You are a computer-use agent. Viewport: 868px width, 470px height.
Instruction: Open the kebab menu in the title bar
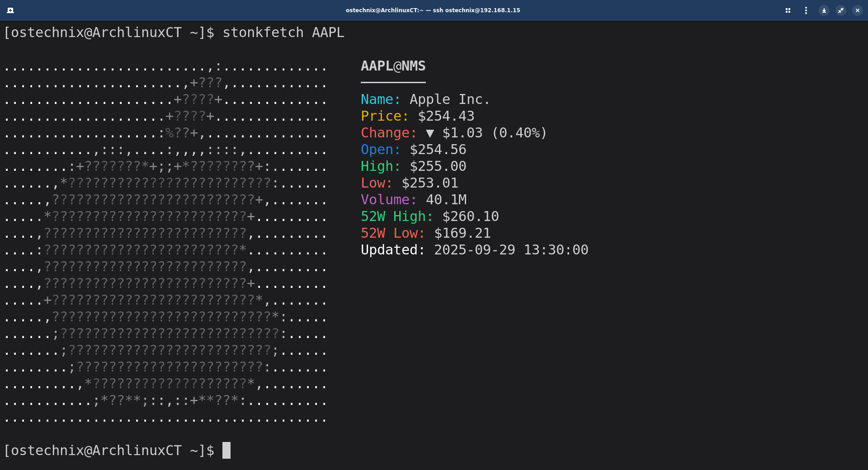[806, 10]
